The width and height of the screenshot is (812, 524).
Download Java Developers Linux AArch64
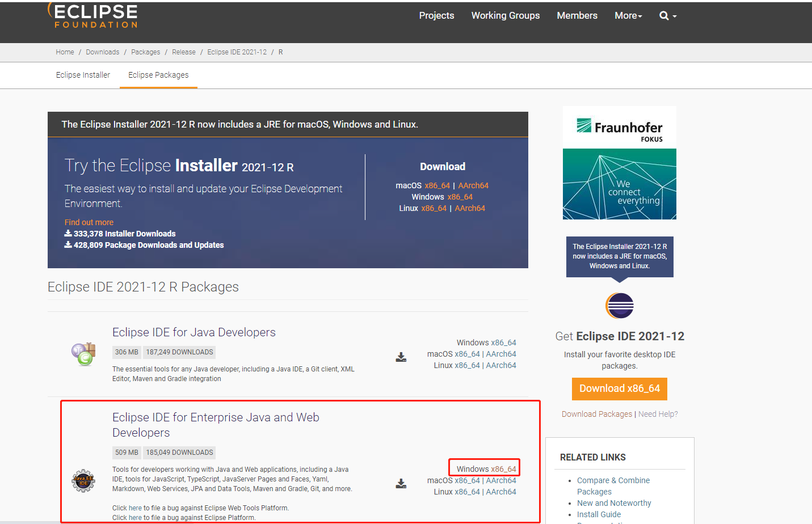501,365
